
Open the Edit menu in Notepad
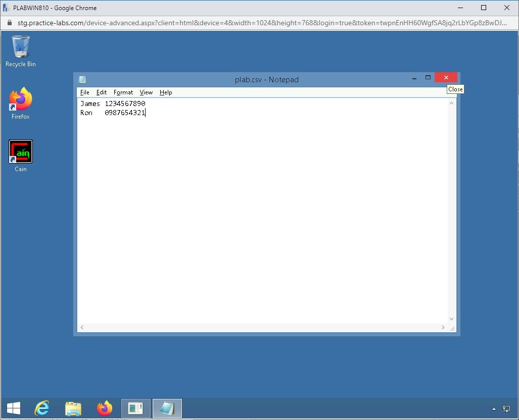pos(102,92)
